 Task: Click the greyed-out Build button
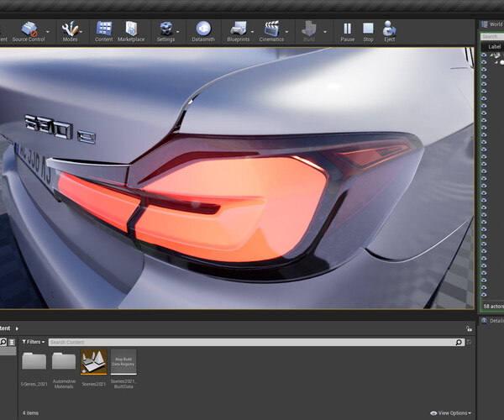(309, 31)
